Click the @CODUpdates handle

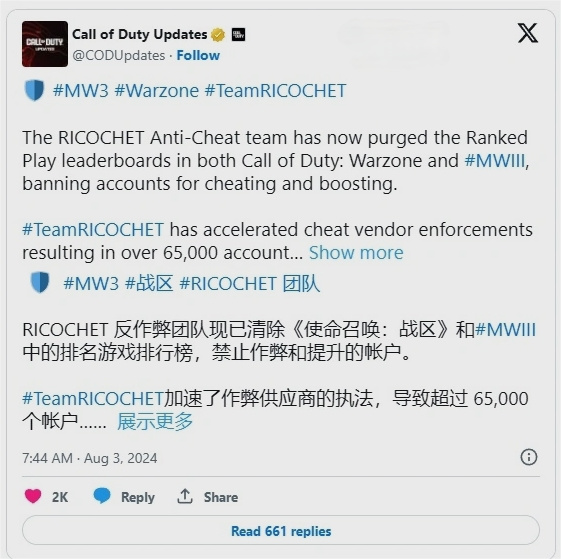tap(119, 55)
